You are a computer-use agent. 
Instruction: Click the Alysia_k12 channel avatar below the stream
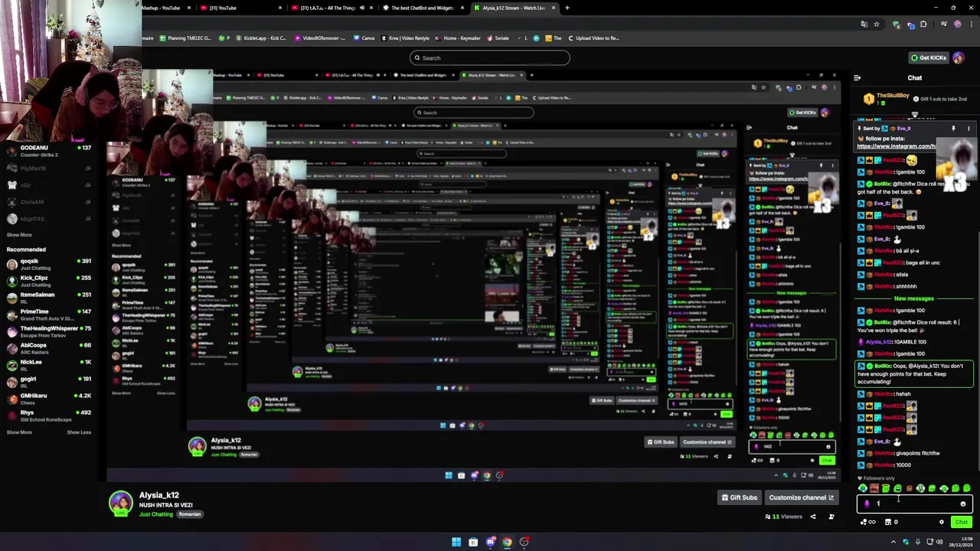tap(120, 503)
